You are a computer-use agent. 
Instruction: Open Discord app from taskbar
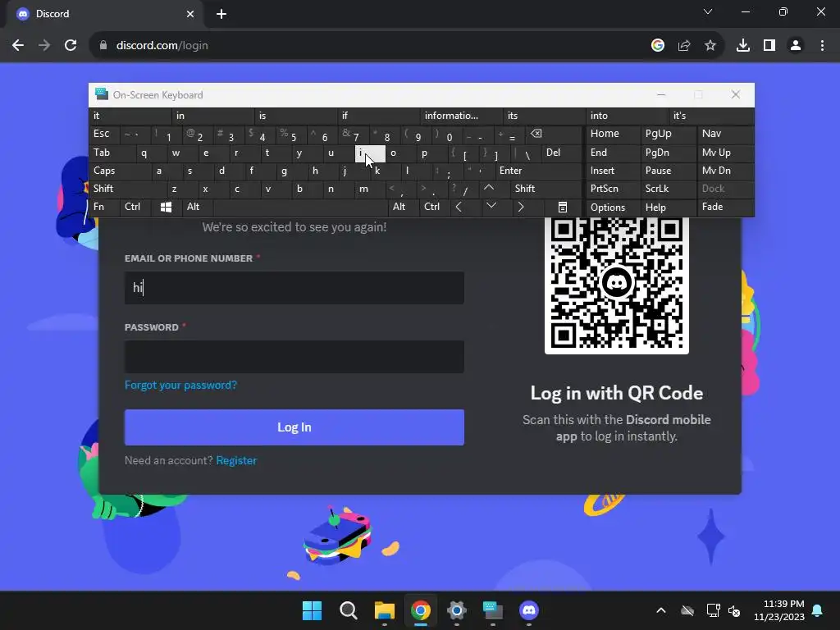point(529,610)
